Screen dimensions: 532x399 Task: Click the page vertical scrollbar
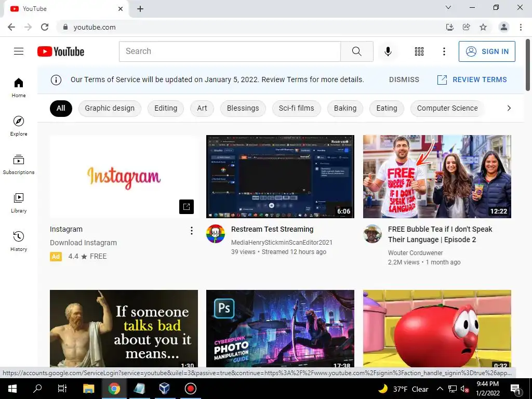click(528, 65)
